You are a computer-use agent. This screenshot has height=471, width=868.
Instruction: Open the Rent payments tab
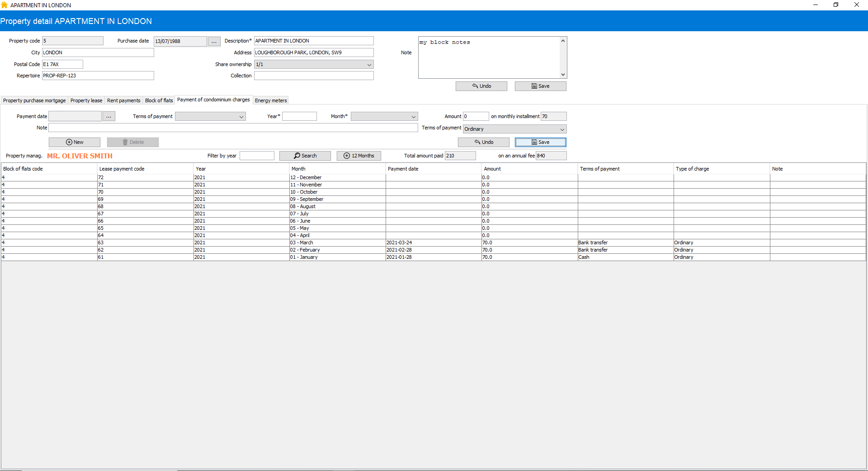click(x=123, y=100)
